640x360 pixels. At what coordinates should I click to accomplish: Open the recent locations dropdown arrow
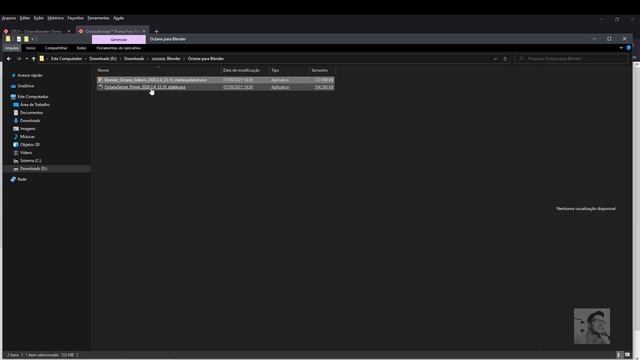click(27, 59)
